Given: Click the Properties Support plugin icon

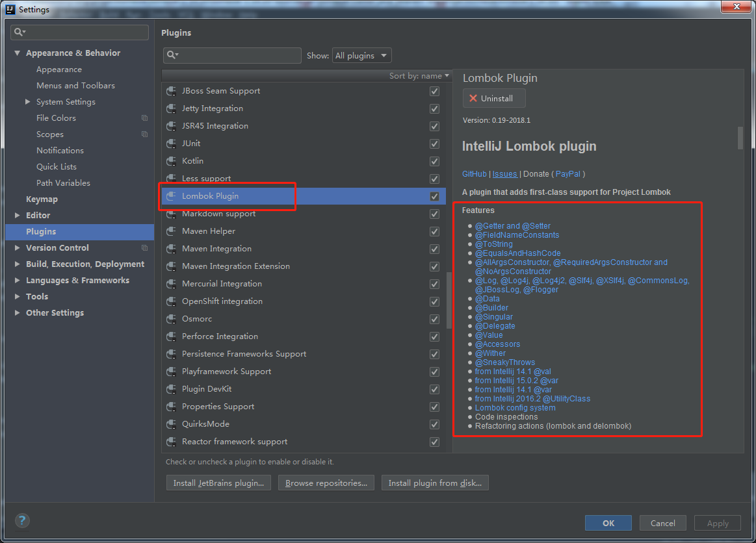Looking at the screenshot, I should coord(171,407).
